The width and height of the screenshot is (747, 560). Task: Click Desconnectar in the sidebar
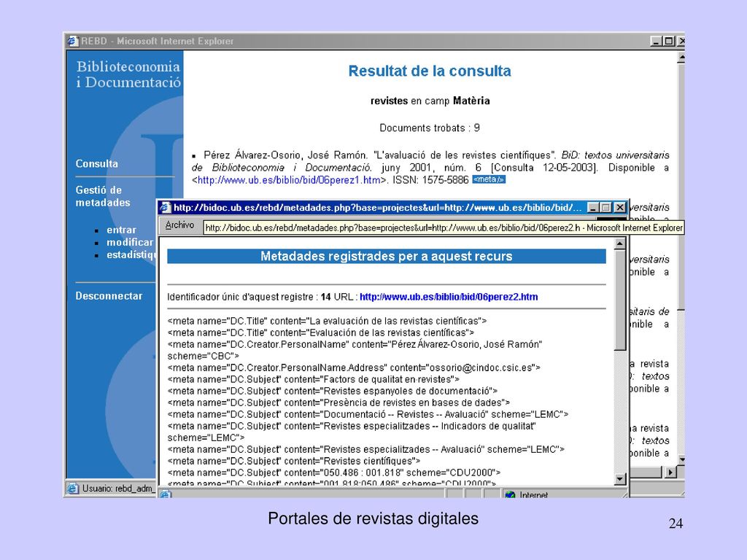[109, 296]
